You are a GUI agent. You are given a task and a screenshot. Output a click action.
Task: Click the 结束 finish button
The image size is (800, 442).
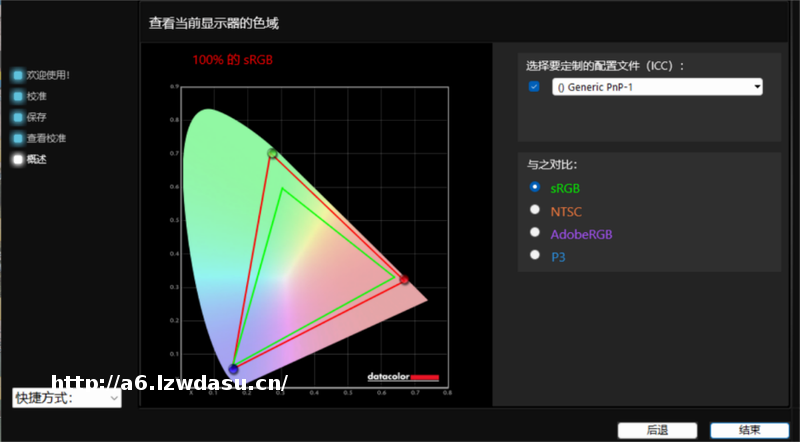click(x=749, y=430)
